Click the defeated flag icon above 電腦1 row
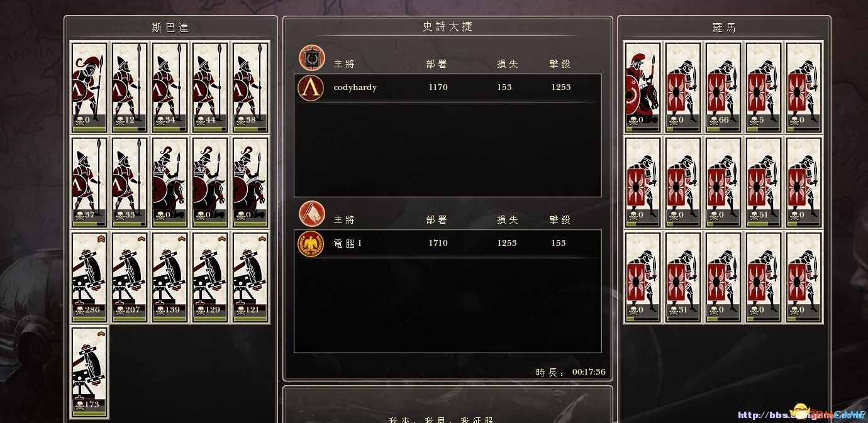Image resolution: width=868 pixels, height=423 pixels. pyautogui.click(x=312, y=214)
